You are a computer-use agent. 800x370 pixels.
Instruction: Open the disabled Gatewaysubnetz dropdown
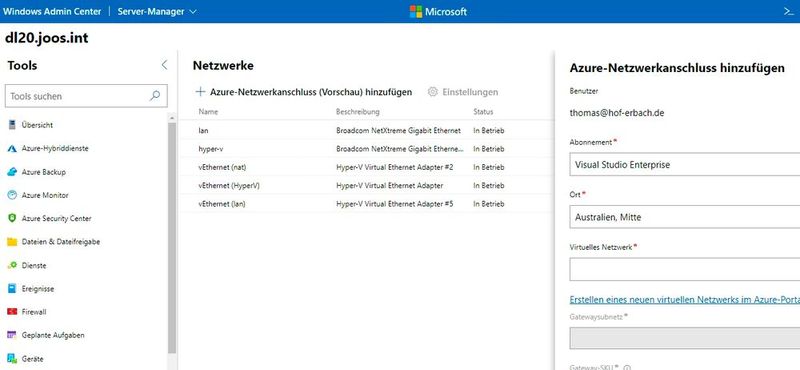(x=685, y=338)
